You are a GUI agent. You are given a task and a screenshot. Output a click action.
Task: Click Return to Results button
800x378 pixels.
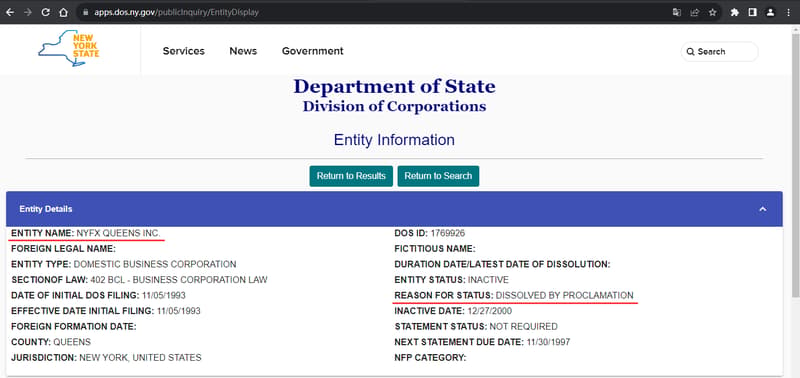[351, 176]
